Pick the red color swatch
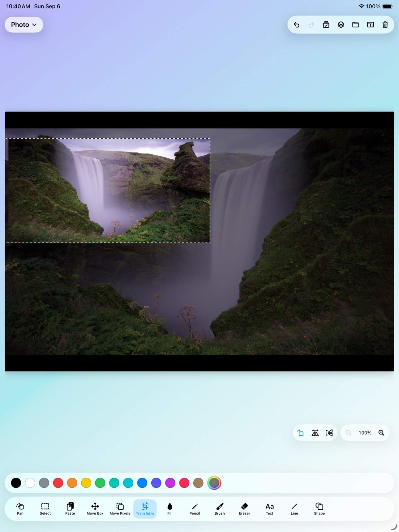Image resolution: width=399 pixels, height=532 pixels. [x=58, y=483]
